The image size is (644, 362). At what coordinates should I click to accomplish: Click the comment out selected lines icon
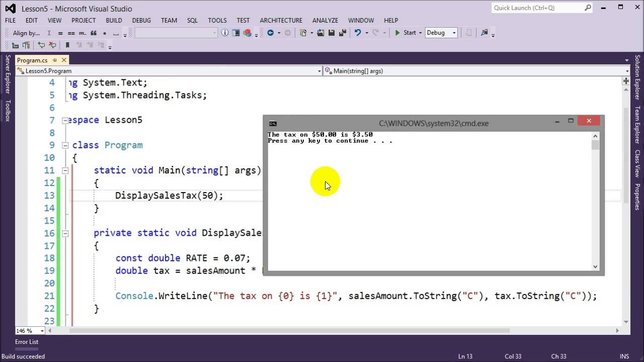pos(41,45)
